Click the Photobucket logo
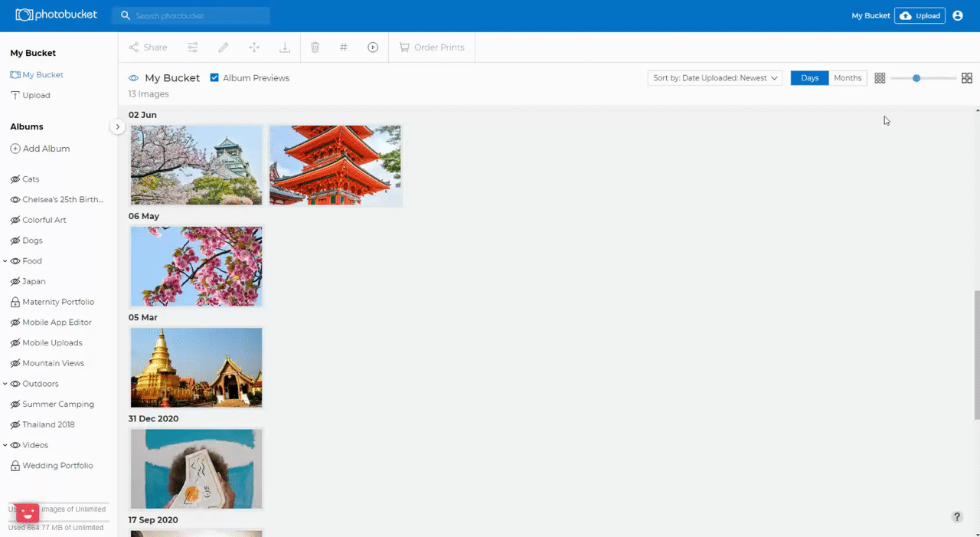The height and width of the screenshot is (537, 980). pos(57,15)
